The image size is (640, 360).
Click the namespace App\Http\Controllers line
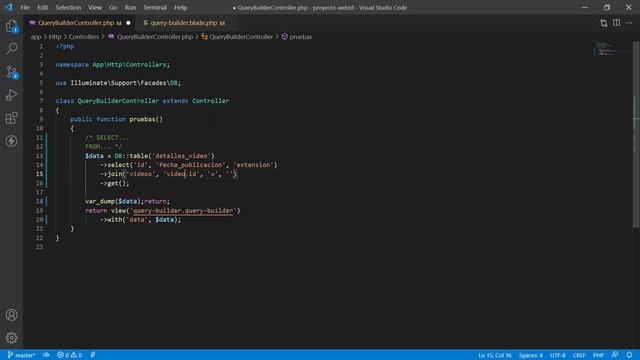tap(113, 64)
